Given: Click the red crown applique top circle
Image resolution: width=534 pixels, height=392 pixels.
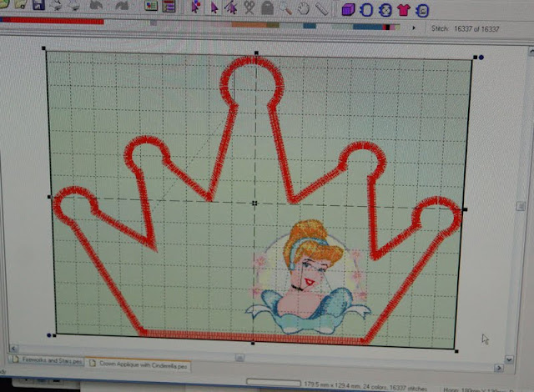Looking at the screenshot, I should (252, 80).
